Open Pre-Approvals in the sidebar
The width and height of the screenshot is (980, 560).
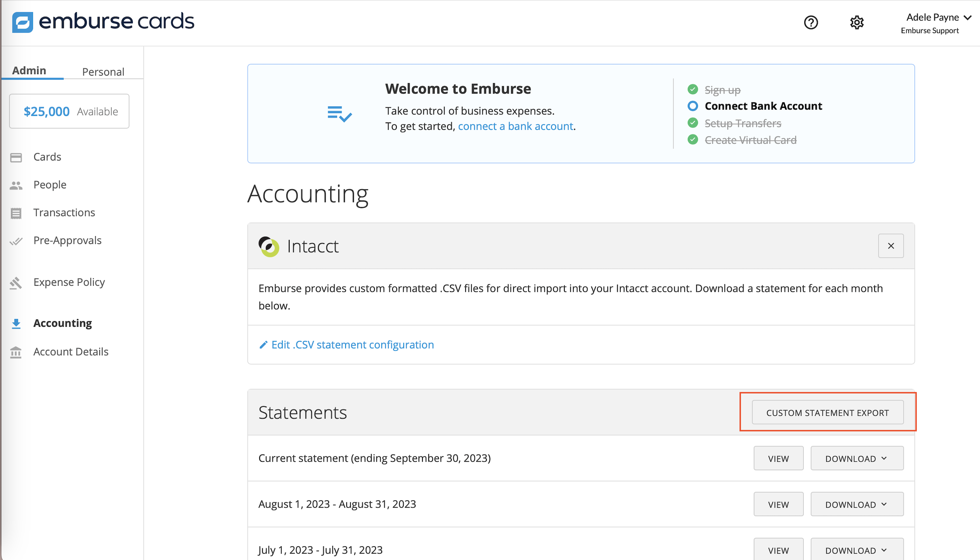(67, 240)
